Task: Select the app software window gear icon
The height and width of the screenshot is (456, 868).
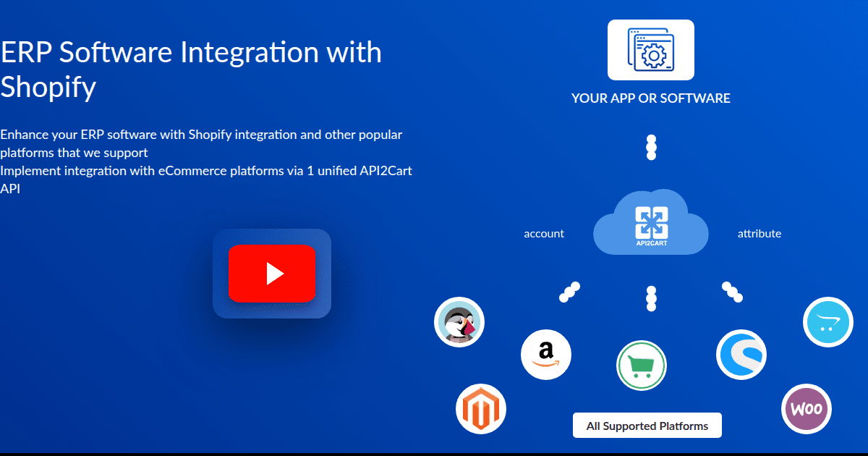Action: pos(651,50)
